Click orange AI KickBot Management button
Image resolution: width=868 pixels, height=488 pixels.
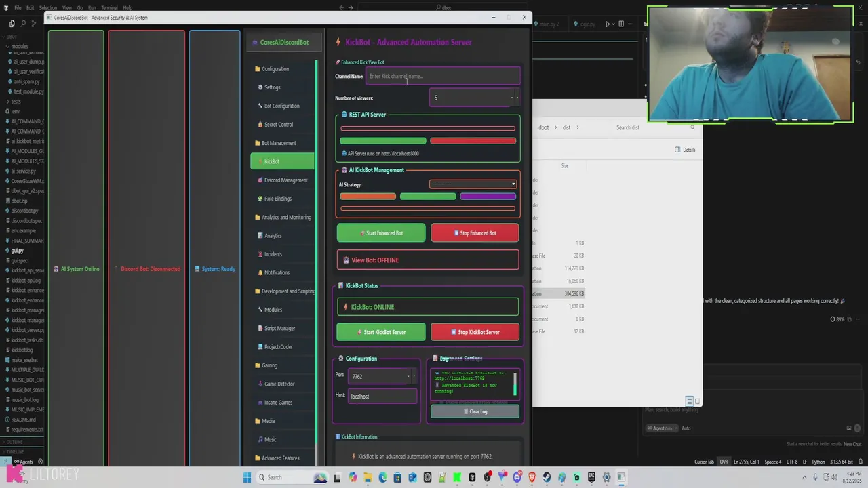(368, 197)
